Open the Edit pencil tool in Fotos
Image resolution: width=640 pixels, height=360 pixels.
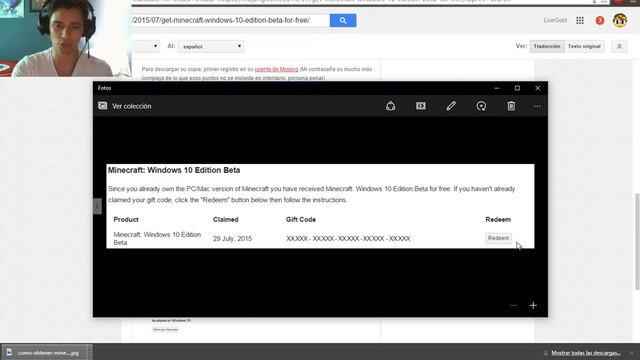[x=451, y=106]
